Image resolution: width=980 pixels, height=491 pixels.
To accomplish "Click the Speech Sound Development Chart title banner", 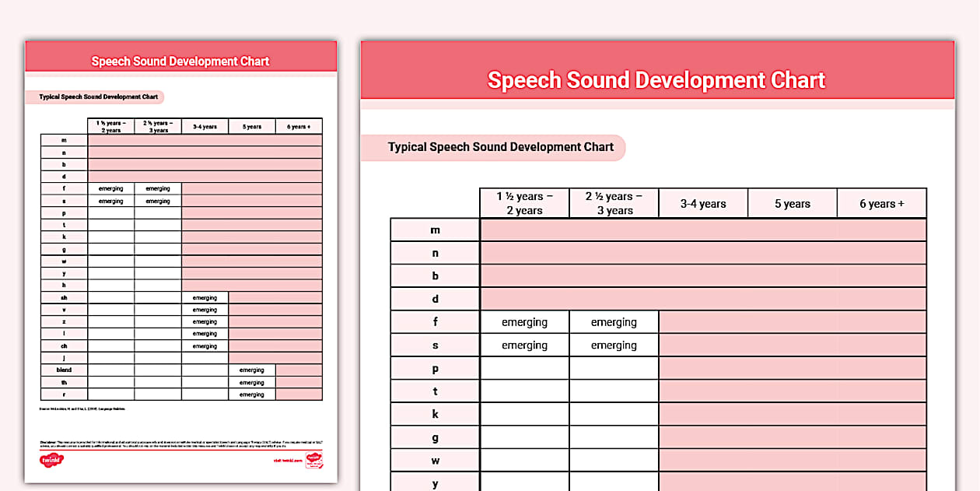I will pos(656,80).
